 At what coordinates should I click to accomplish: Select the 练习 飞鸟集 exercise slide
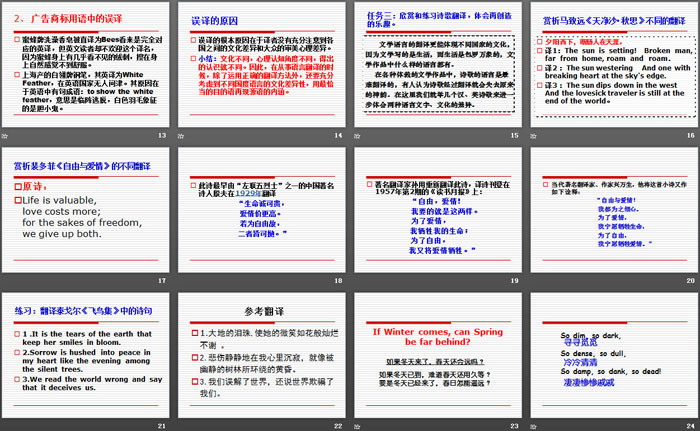tap(85, 356)
